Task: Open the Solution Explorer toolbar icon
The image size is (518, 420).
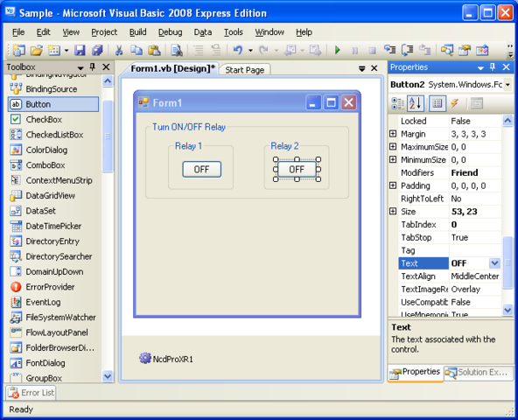Action: pyautogui.click(x=447, y=50)
